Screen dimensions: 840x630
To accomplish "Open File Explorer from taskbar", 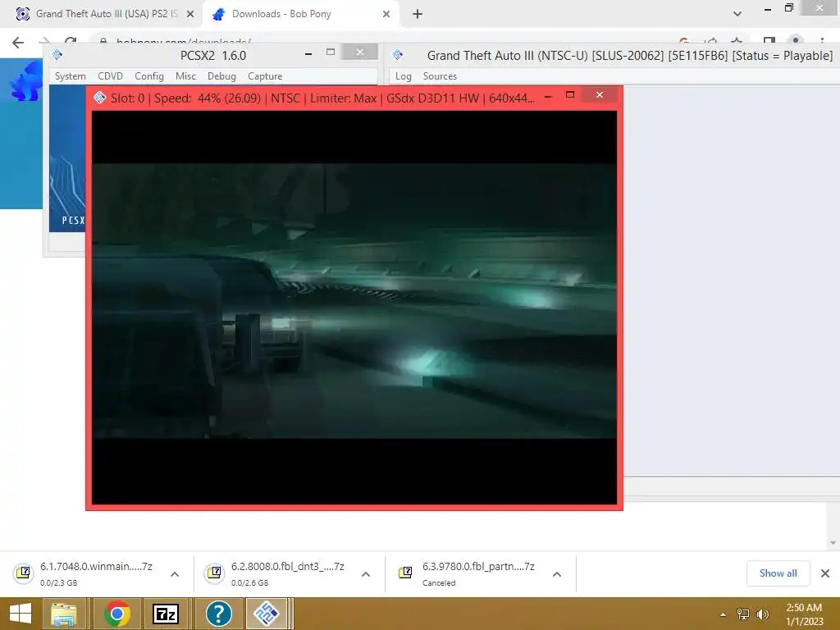I will pos(63,614).
